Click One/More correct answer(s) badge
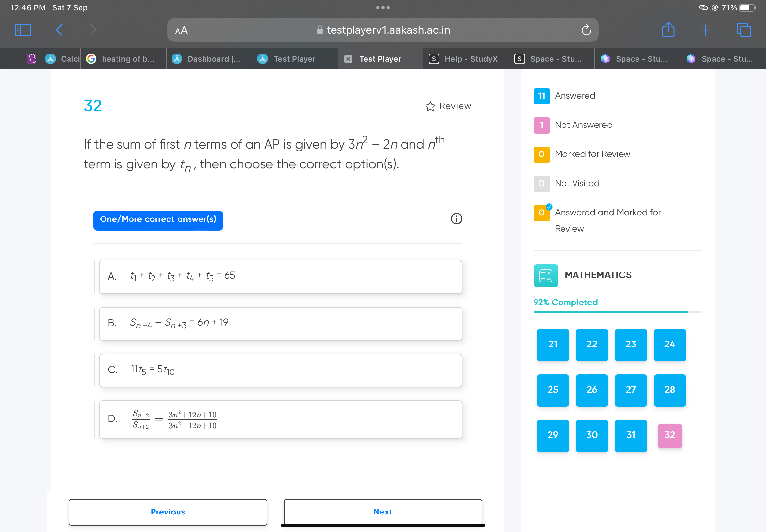This screenshot has width=766, height=532. [x=158, y=220]
